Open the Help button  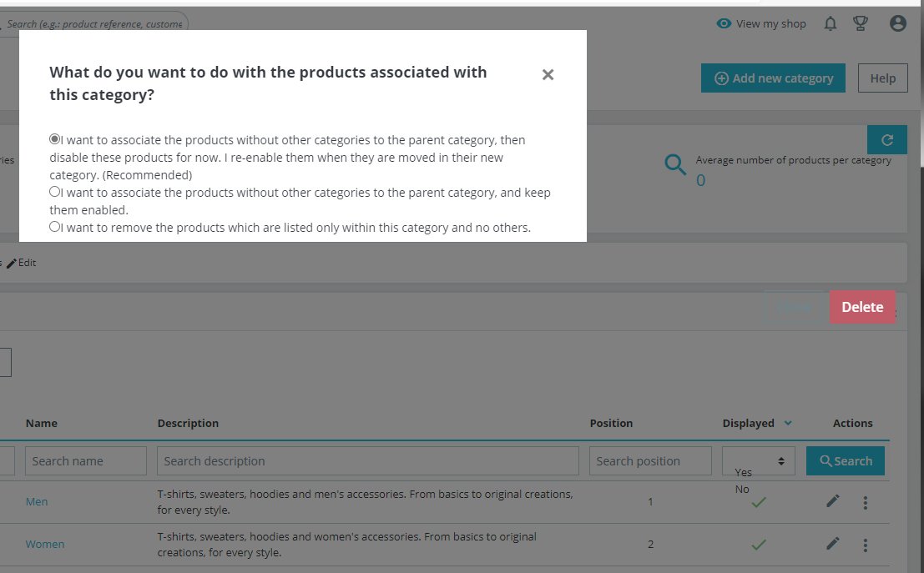point(882,78)
